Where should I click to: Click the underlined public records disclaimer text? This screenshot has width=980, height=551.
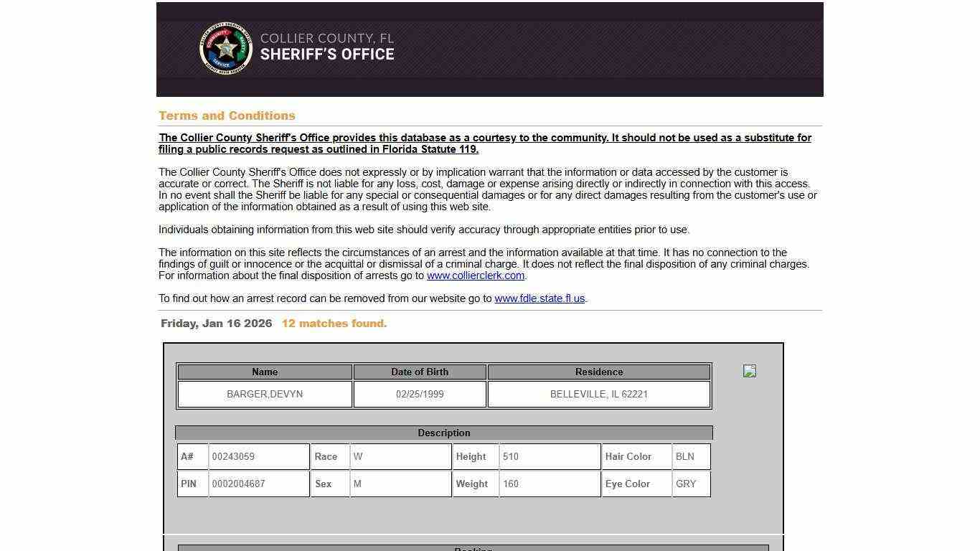(485, 143)
